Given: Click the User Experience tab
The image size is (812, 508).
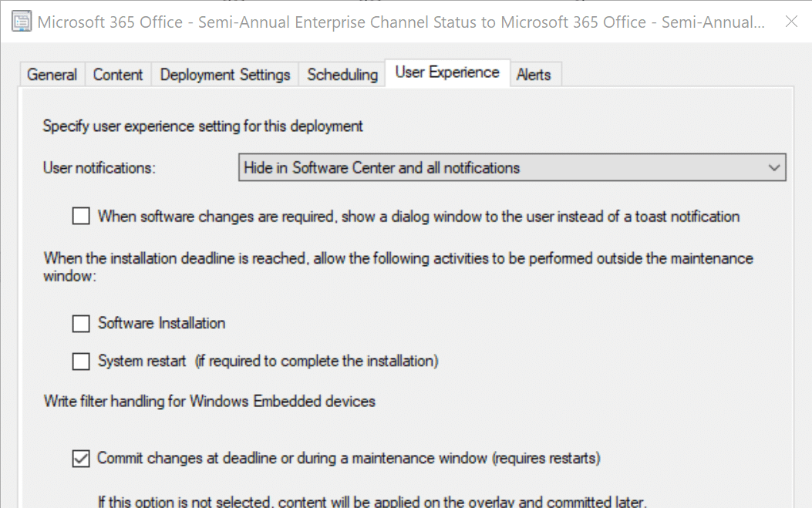Looking at the screenshot, I should 447,72.
